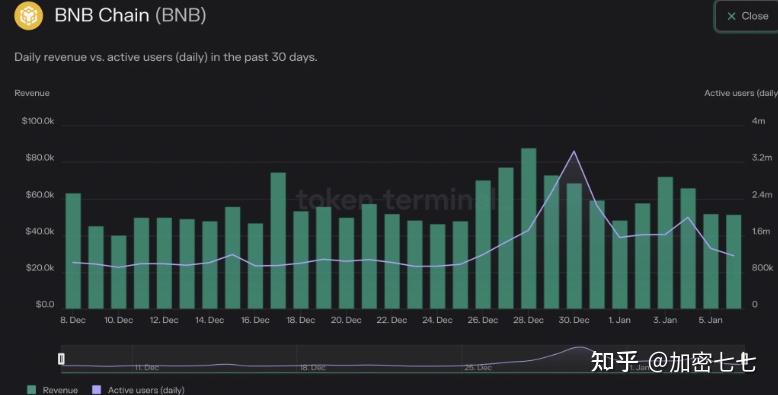Select the revenue bar for 3. Jan

pos(665,243)
